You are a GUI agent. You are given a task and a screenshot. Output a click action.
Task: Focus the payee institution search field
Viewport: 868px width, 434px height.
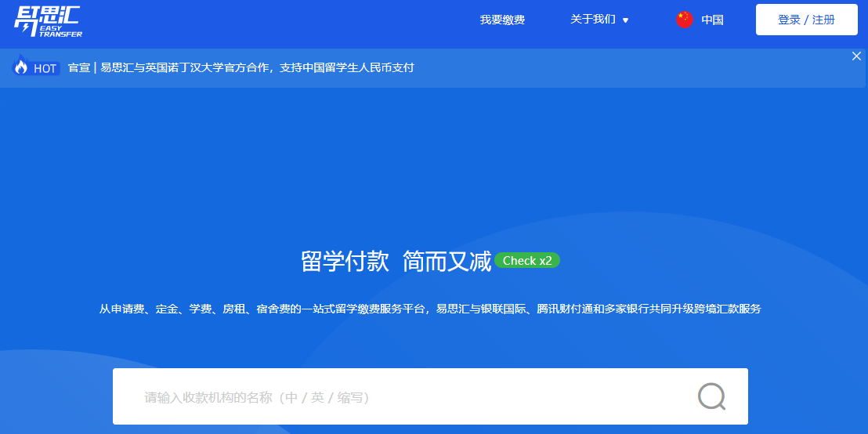[430, 396]
